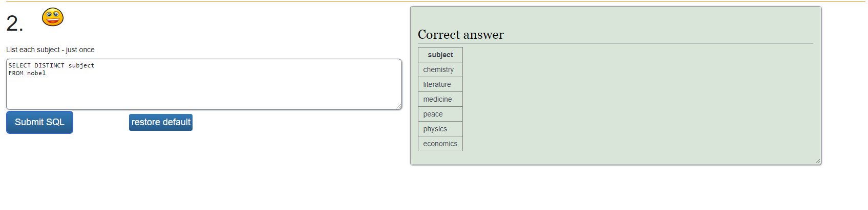Click the resize handle of the Correct answer panel

pyautogui.click(x=818, y=161)
